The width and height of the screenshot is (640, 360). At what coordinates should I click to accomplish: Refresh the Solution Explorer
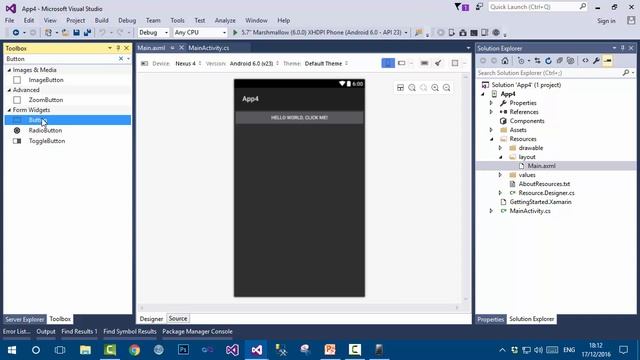549,61
